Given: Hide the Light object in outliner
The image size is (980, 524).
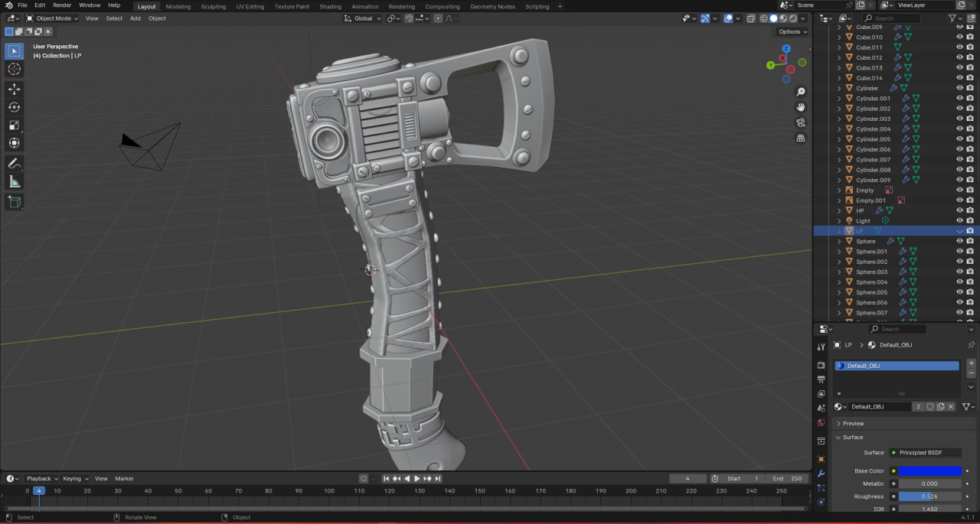Looking at the screenshot, I should click(959, 220).
